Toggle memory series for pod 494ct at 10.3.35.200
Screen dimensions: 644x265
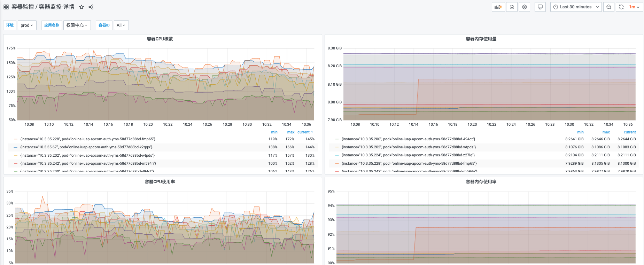click(x=408, y=139)
